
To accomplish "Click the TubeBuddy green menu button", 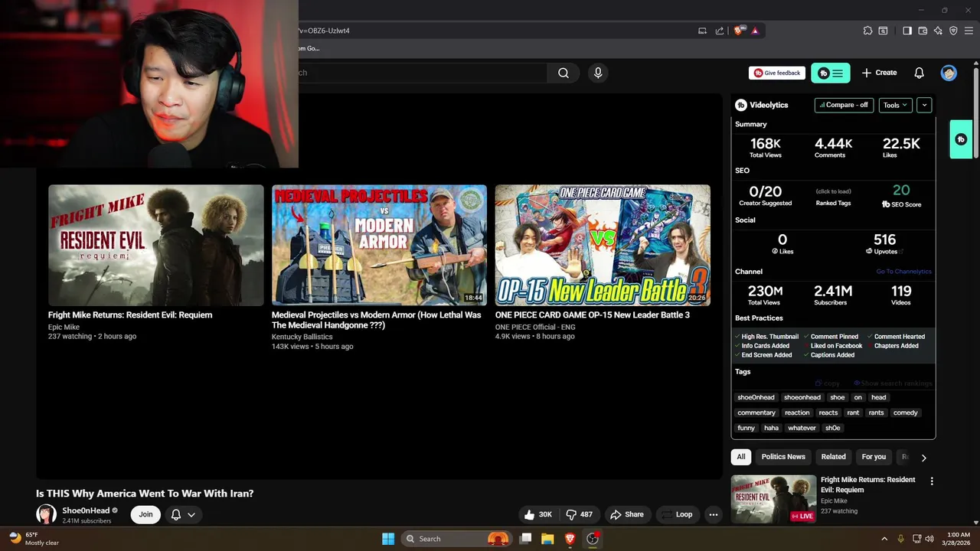I will coord(831,73).
